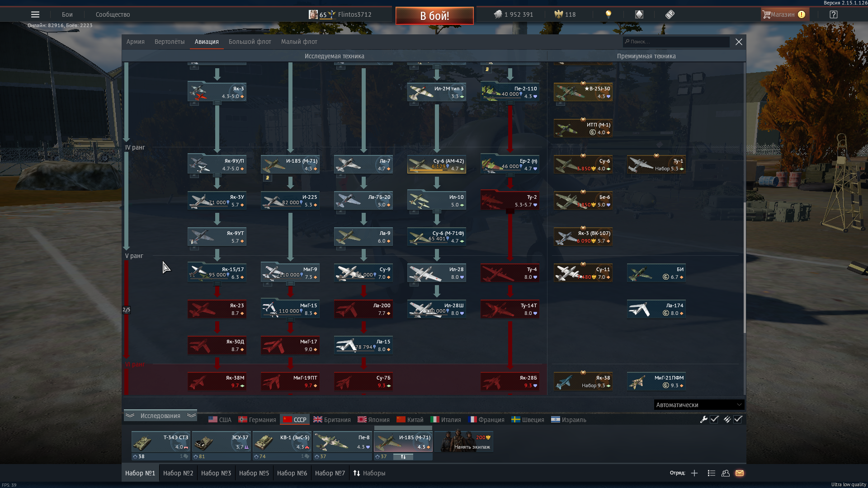Add a squad member with plus icon
The height and width of the screenshot is (488, 868).
tap(694, 473)
